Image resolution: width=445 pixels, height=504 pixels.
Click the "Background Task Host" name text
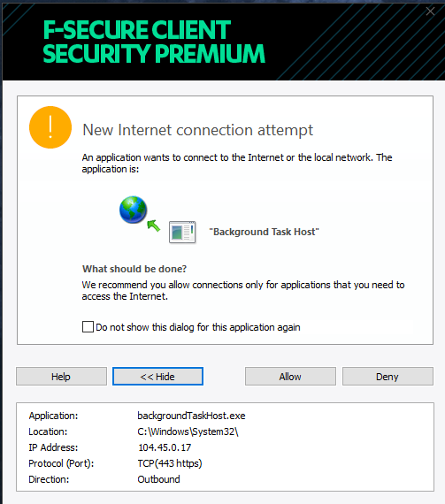[x=264, y=232]
